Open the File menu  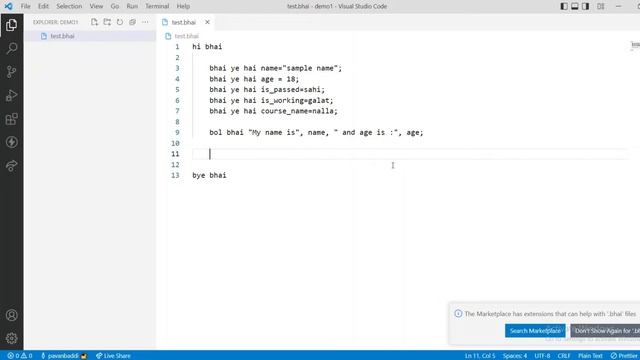click(x=25, y=6)
